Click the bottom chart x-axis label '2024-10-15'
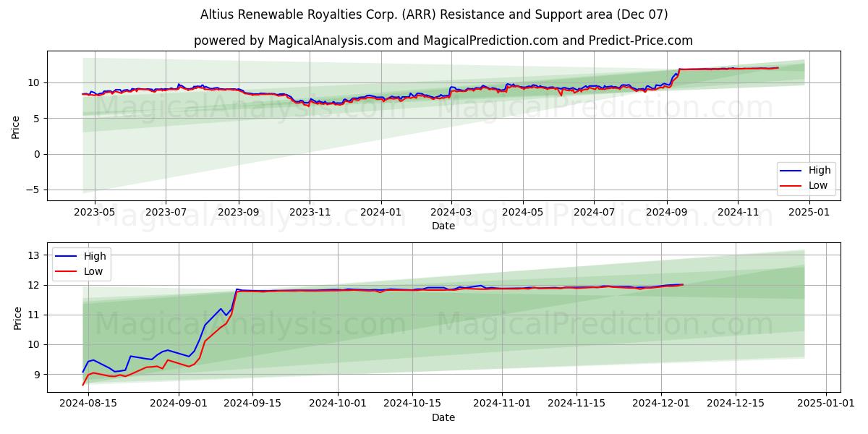This screenshot has width=868, height=434. [x=412, y=404]
